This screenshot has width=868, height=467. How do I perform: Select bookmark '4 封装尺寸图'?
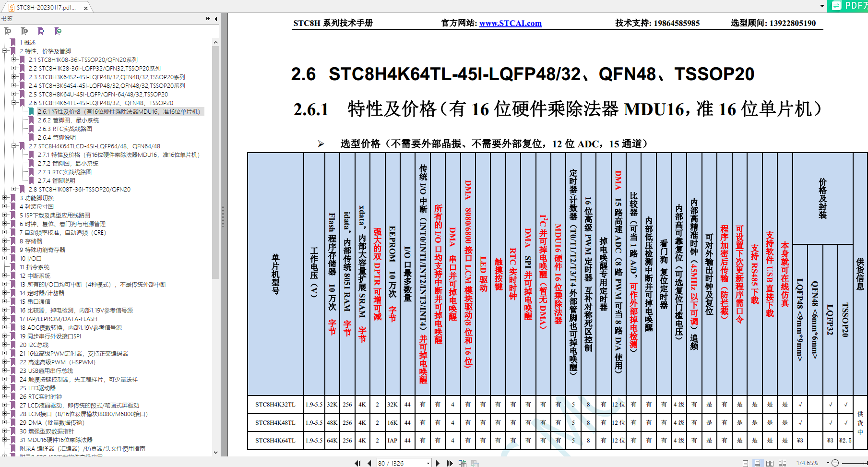(x=36, y=206)
